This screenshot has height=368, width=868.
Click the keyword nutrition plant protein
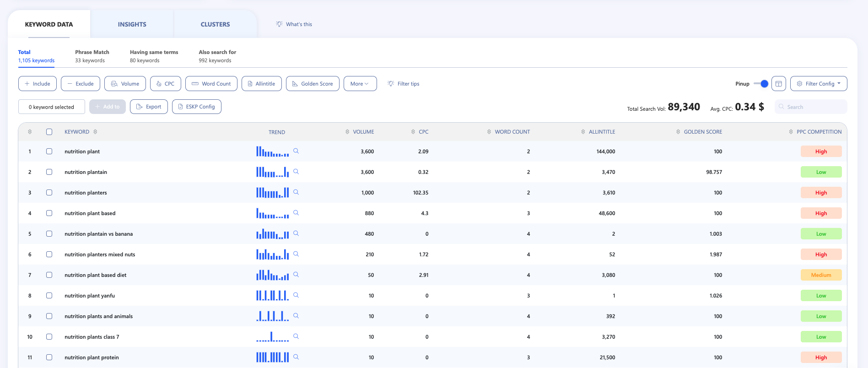click(x=92, y=357)
